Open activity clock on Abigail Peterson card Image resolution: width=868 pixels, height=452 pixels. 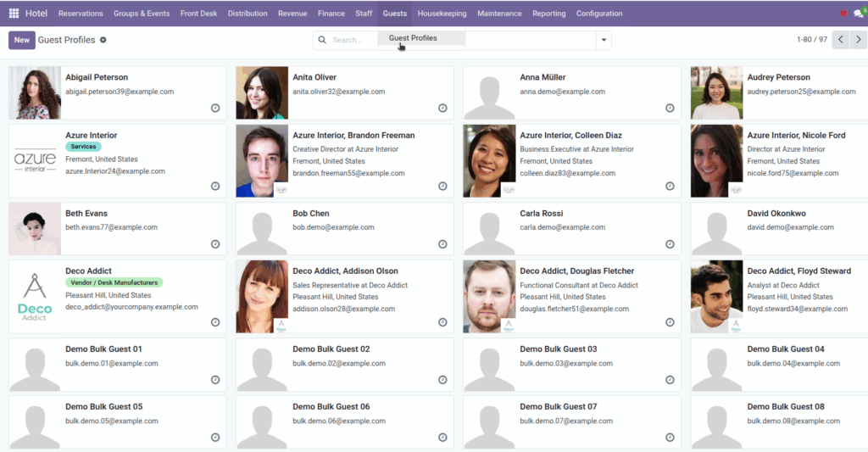pos(215,108)
